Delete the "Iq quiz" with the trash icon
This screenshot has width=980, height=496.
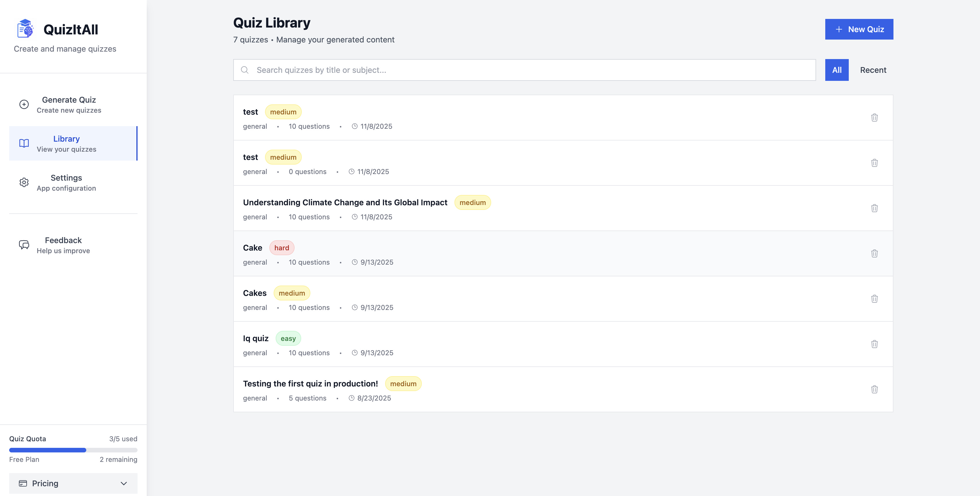tap(875, 344)
